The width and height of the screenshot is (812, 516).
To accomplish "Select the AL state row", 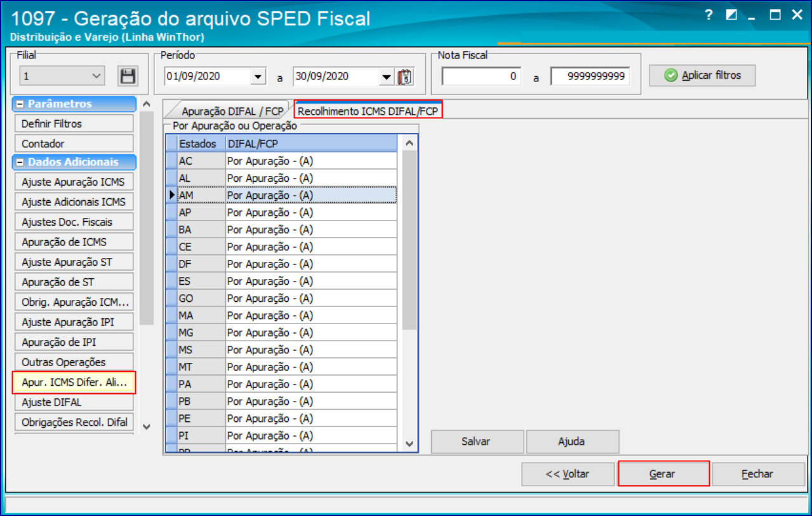I will pos(281,178).
